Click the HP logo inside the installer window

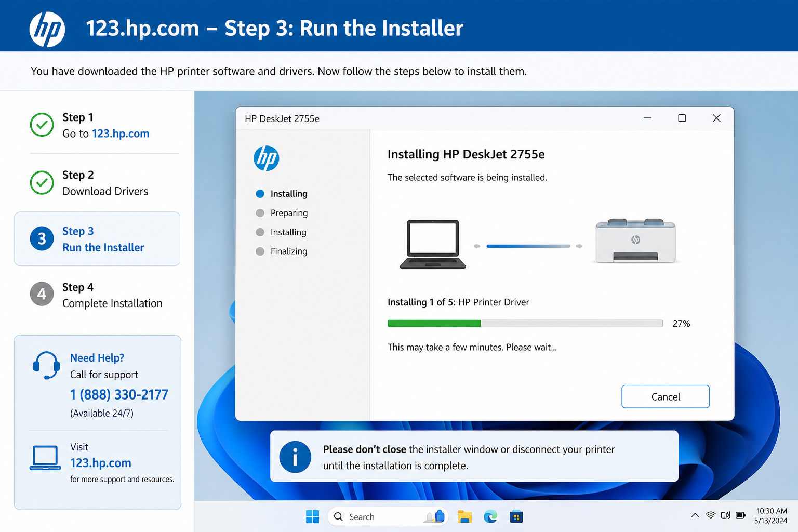(267, 158)
